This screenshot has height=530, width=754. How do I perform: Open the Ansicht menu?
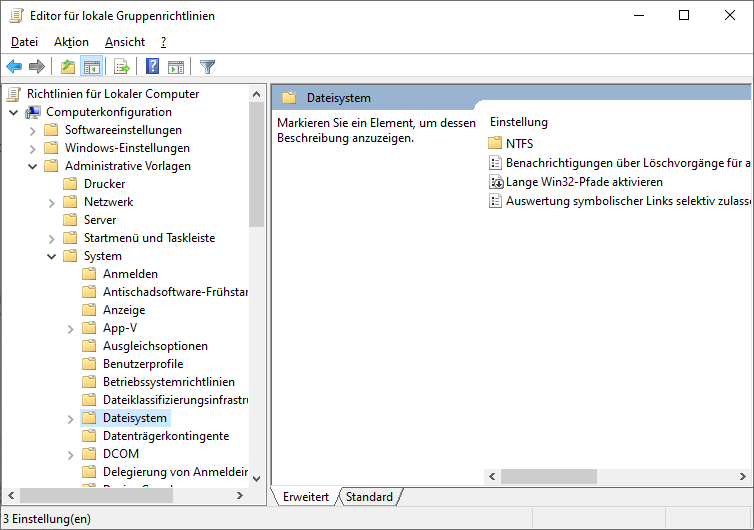coord(124,42)
